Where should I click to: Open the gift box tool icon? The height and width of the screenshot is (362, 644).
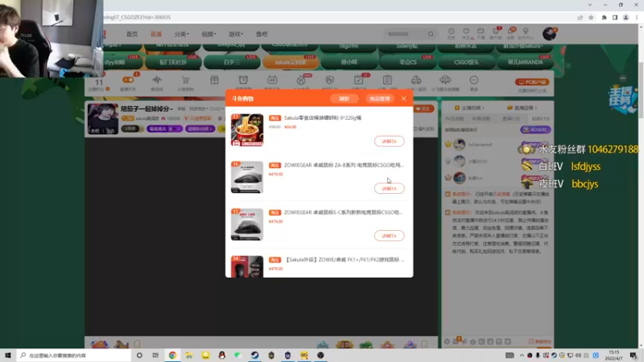(x=214, y=81)
